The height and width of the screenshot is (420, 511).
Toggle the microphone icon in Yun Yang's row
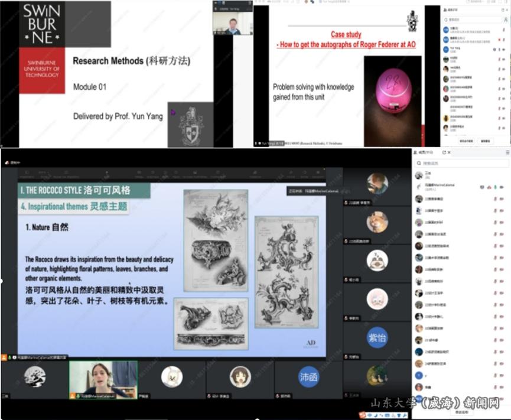point(499,50)
